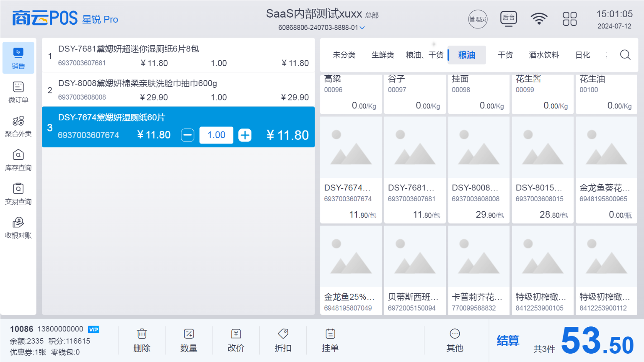Decrease quantity with the minus button
Screen dimensions: 644x362
[x=187, y=135]
